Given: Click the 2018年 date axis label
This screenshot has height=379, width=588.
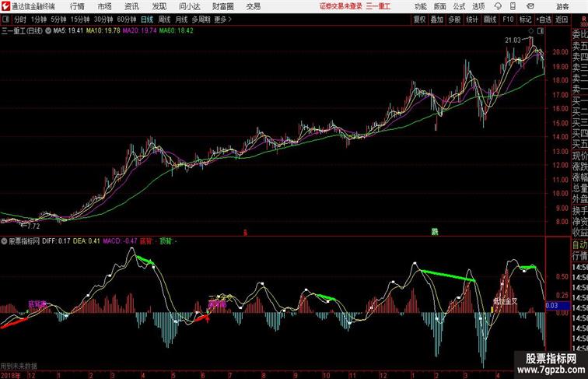Looking at the screenshot, I should click(11, 375).
